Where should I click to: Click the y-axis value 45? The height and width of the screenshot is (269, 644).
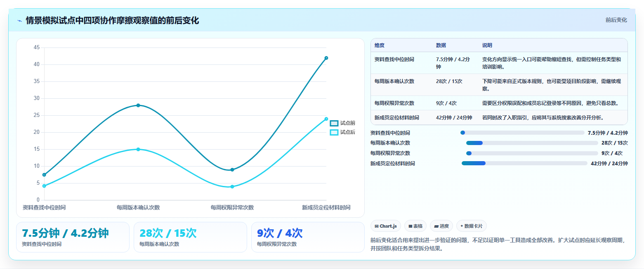(x=37, y=48)
